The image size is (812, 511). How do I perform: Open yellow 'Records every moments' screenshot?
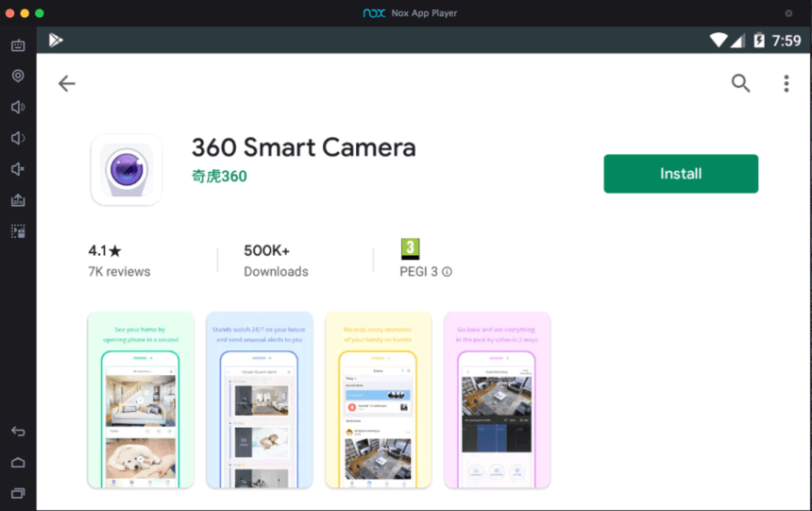378,400
